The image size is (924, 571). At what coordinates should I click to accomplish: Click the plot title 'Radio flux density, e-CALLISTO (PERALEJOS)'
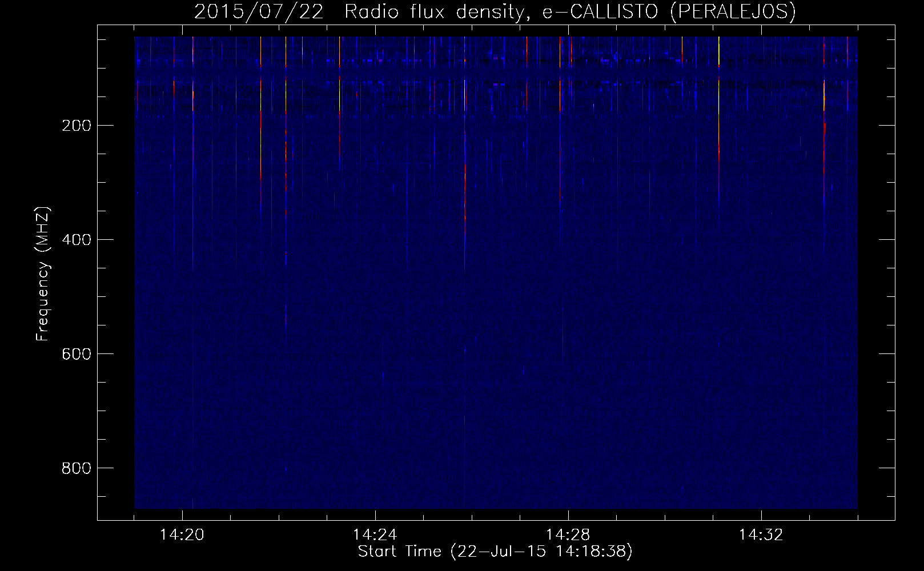click(570, 11)
